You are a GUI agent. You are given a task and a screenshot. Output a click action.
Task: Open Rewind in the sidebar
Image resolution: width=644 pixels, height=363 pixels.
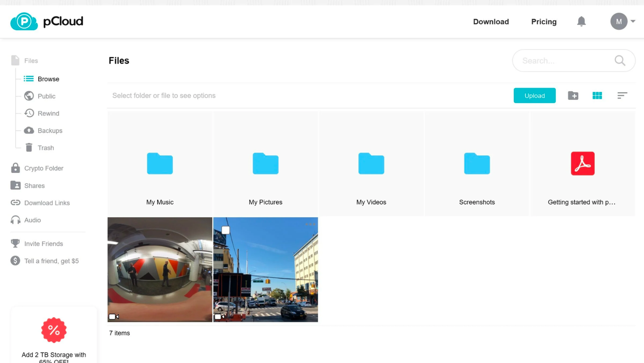coord(48,113)
